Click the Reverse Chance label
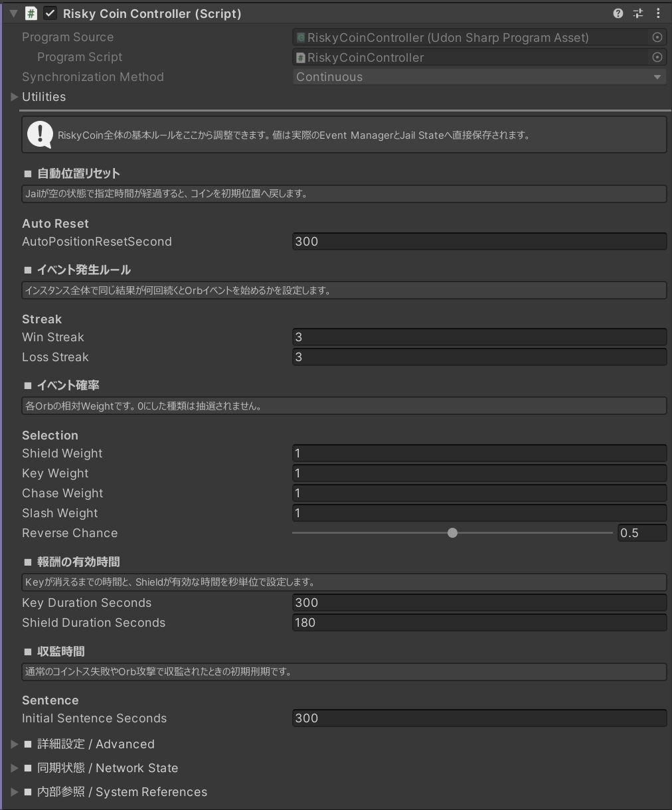The height and width of the screenshot is (810, 672). click(70, 533)
